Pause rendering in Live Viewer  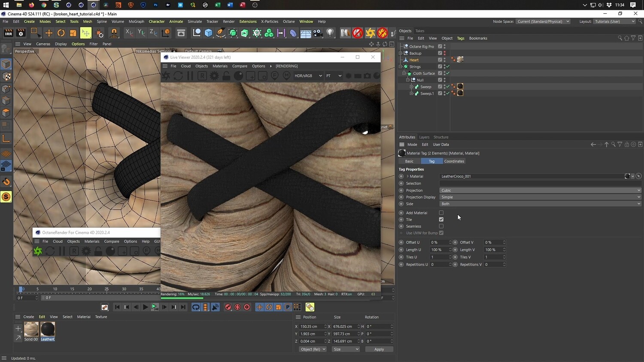pos(190,76)
